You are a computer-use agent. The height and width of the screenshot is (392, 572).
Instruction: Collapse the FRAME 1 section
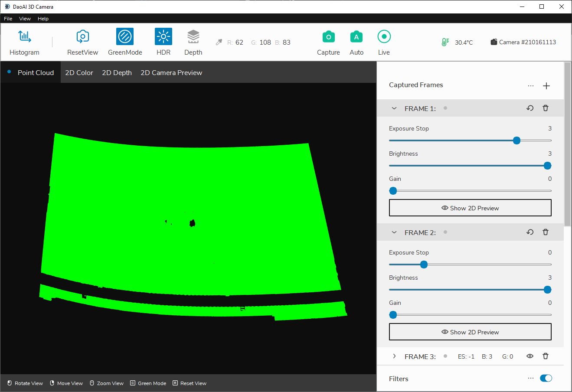pyautogui.click(x=394, y=108)
